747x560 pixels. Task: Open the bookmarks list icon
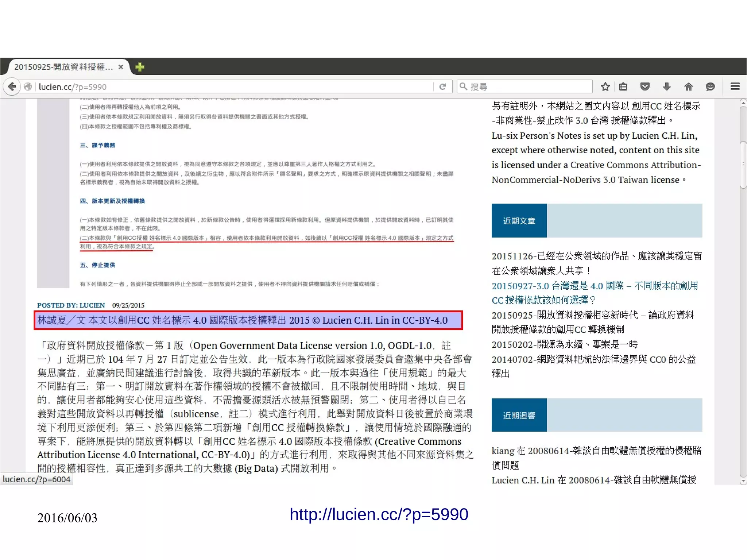pyautogui.click(x=623, y=87)
